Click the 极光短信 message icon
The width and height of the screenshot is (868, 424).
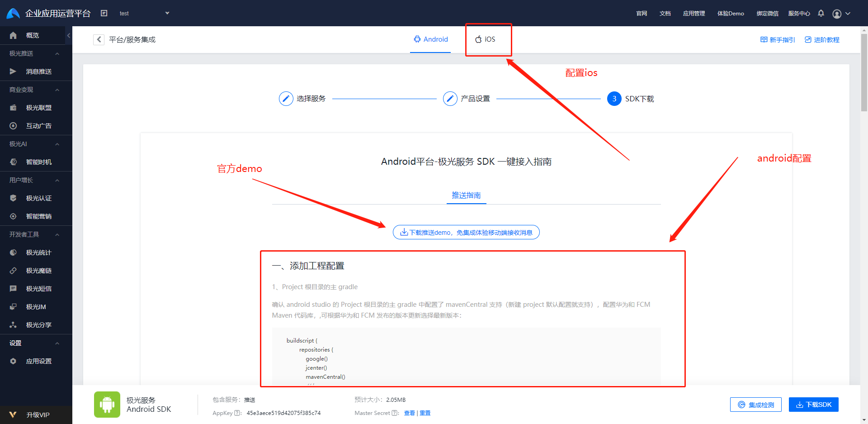coord(13,289)
